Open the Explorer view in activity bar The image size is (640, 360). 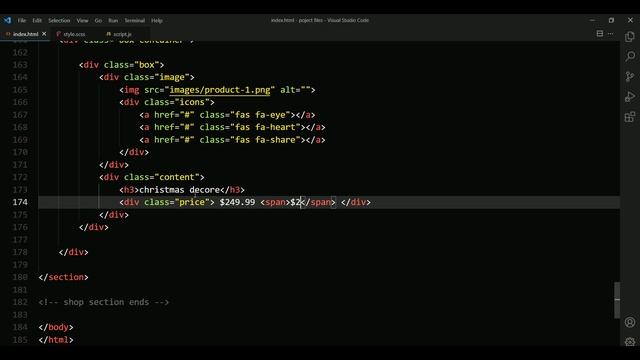tap(630, 36)
